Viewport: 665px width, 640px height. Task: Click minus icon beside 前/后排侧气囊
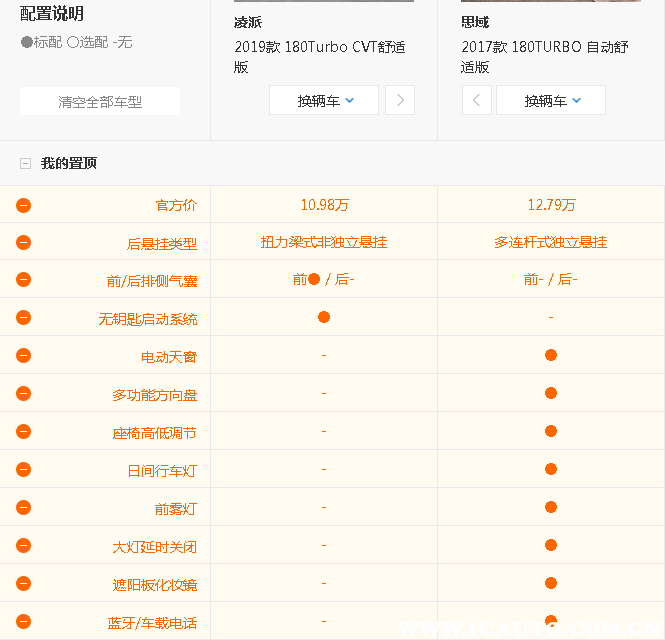(x=23, y=280)
